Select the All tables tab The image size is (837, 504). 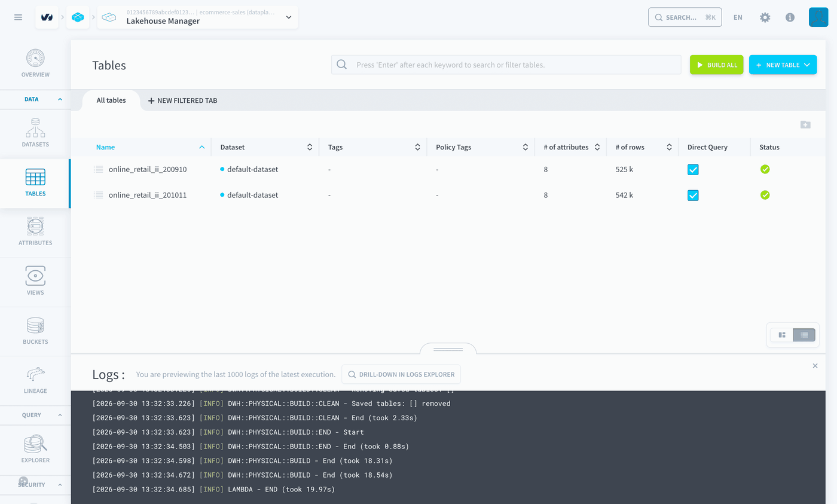[111, 100]
